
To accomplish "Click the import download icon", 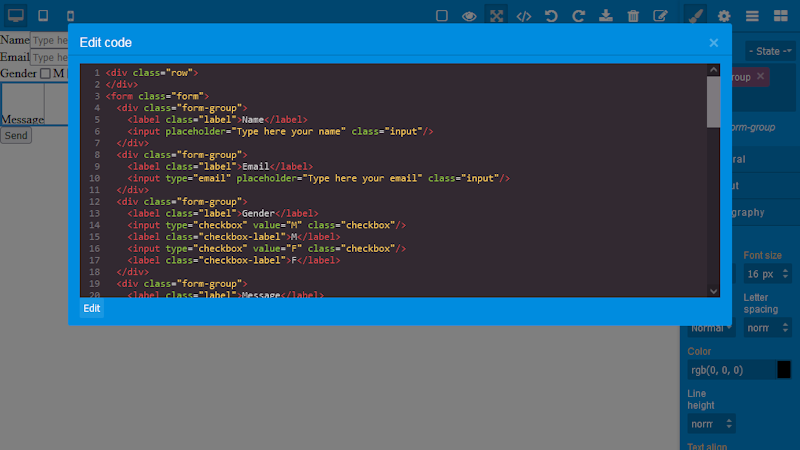I will click(x=605, y=16).
